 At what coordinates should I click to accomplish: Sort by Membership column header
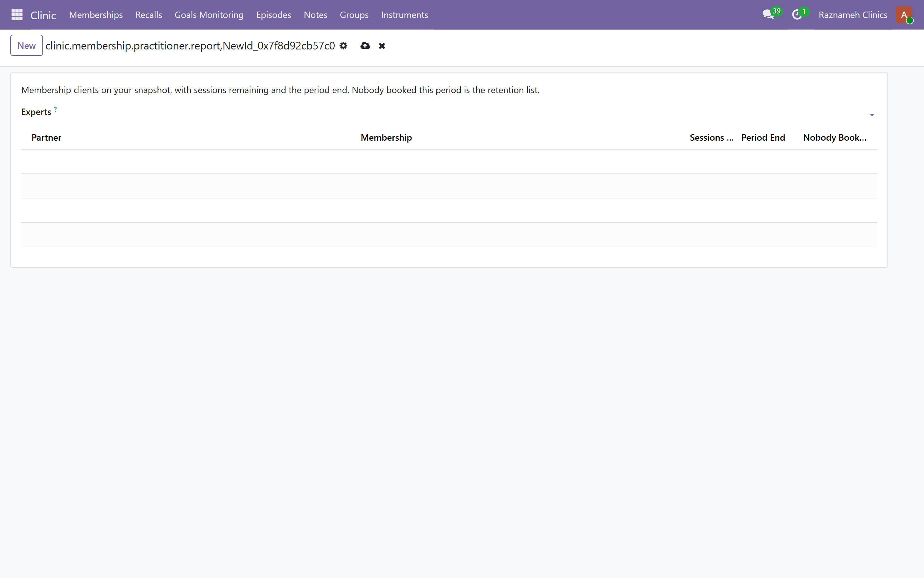(386, 138)
